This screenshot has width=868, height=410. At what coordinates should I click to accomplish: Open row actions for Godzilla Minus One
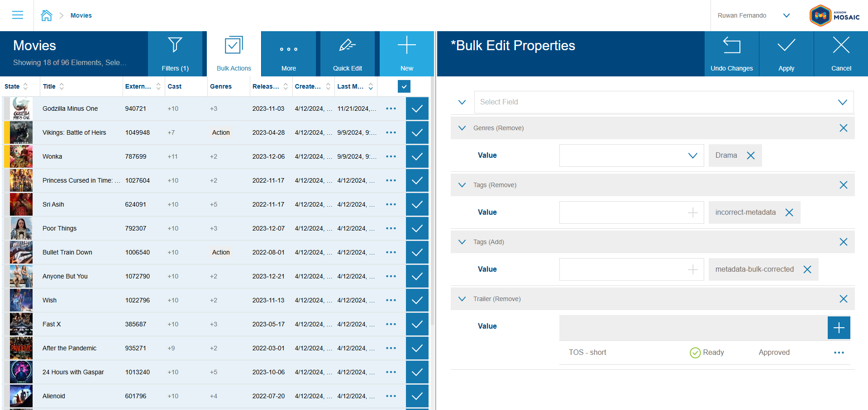click(391, 108)
